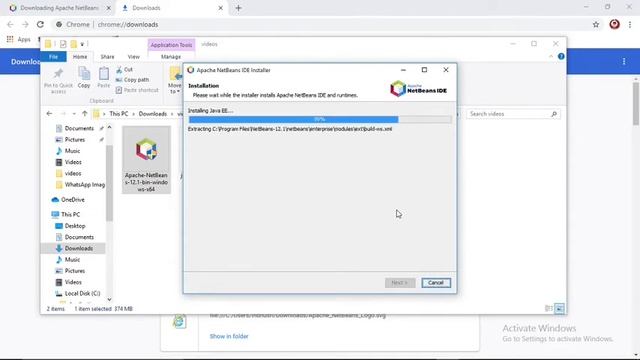Select Pictures under This PC

(x=70, y=271)
